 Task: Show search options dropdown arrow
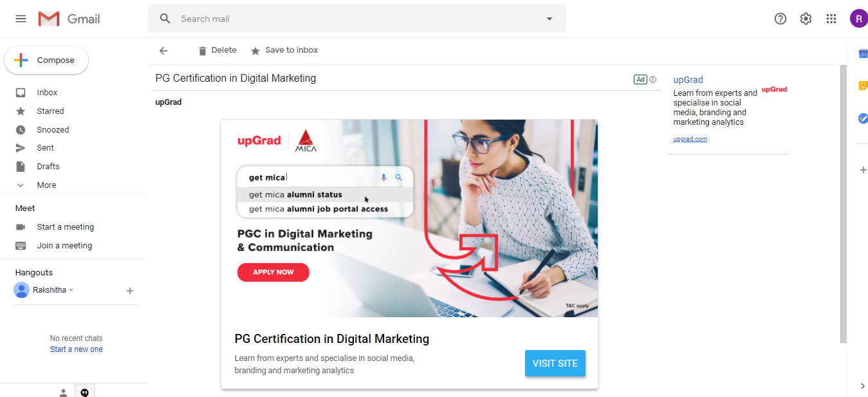tap(549, 19)
